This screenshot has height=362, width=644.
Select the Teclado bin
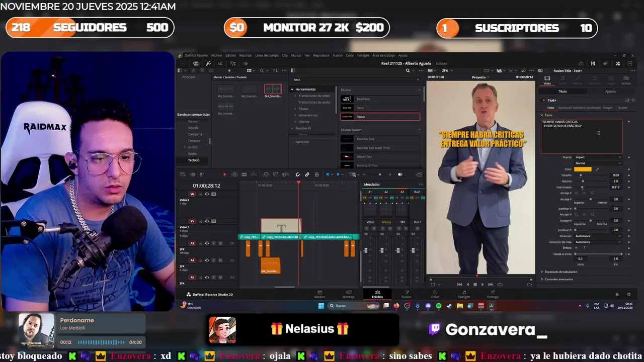click(194, 160)
